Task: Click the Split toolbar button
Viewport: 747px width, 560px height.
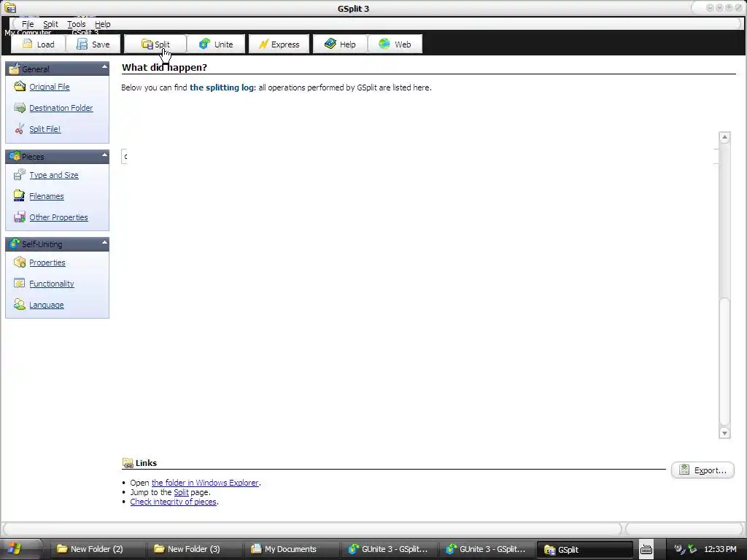Action: pos(155,44)
